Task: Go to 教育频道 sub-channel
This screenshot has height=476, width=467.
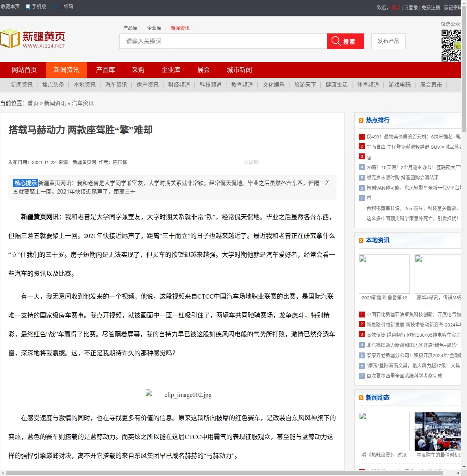Action: [x=242, y=85]
